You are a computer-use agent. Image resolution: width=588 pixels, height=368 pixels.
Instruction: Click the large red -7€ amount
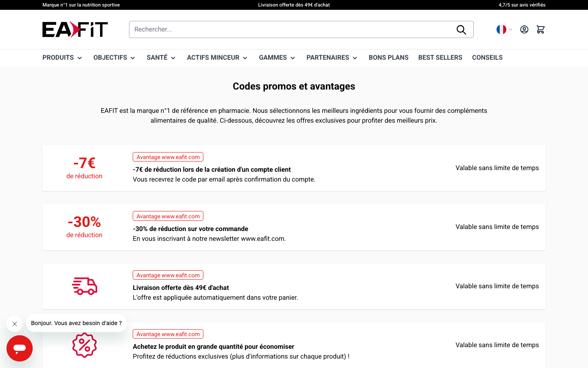click(85, 163)
